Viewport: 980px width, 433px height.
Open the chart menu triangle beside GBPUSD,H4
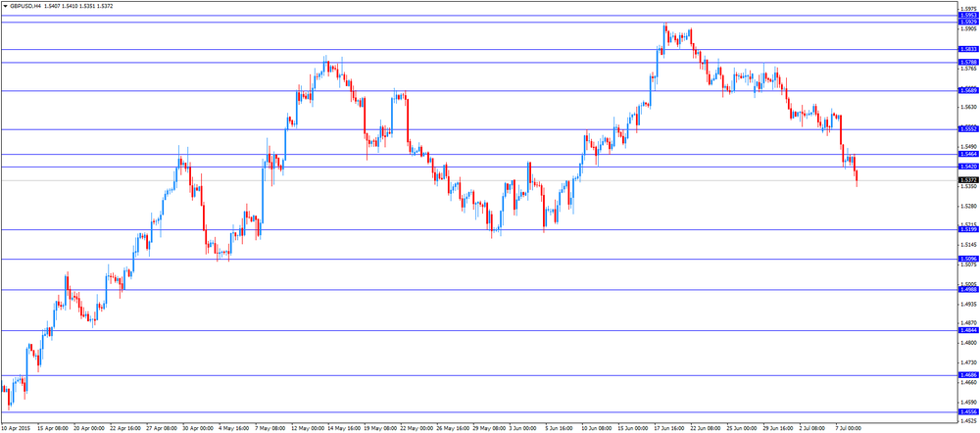click(6, 5)
